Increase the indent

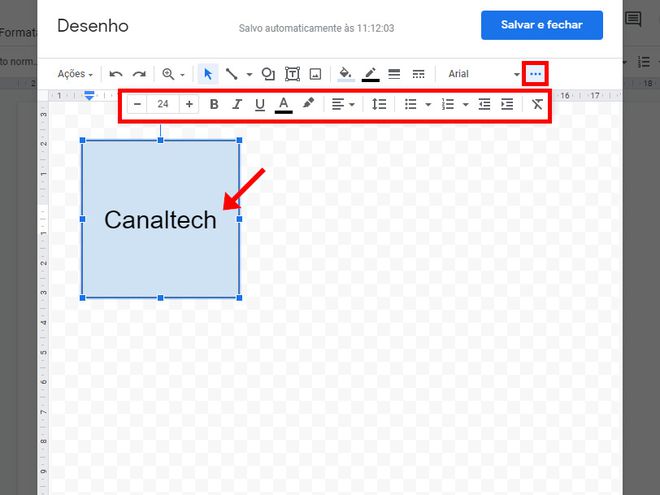click(x=507, y=104)
